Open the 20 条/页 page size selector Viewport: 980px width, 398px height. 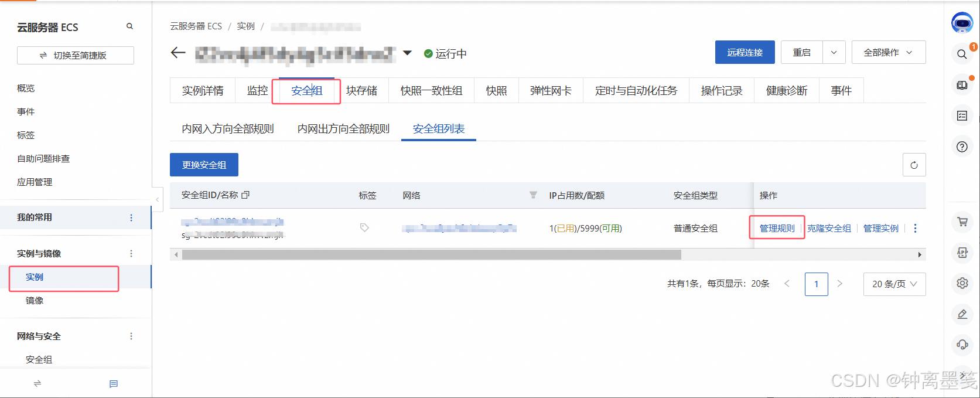pyautogui.click(x=894, y=284)
